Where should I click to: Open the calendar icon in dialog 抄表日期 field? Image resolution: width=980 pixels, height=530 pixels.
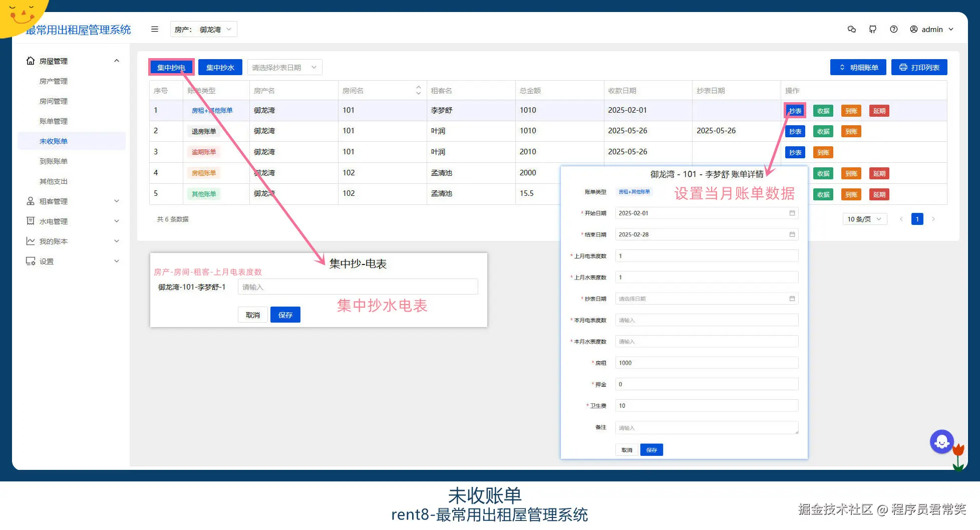[x=792, y=299]
